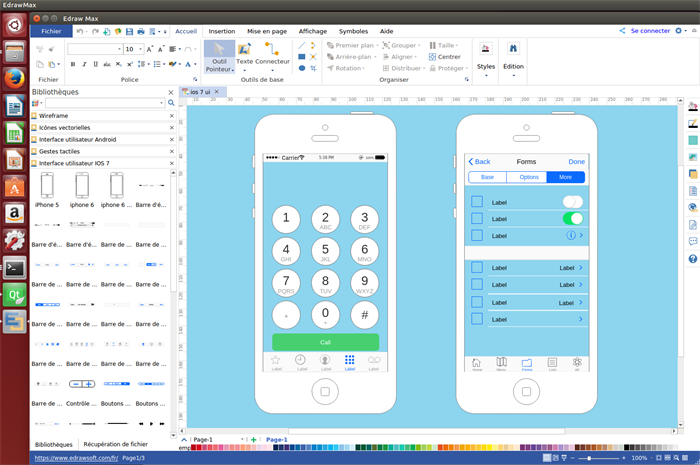Screen dimensions: 700x465
Task: Click the iPhone 5 shape in library
Action: (47, 185)
